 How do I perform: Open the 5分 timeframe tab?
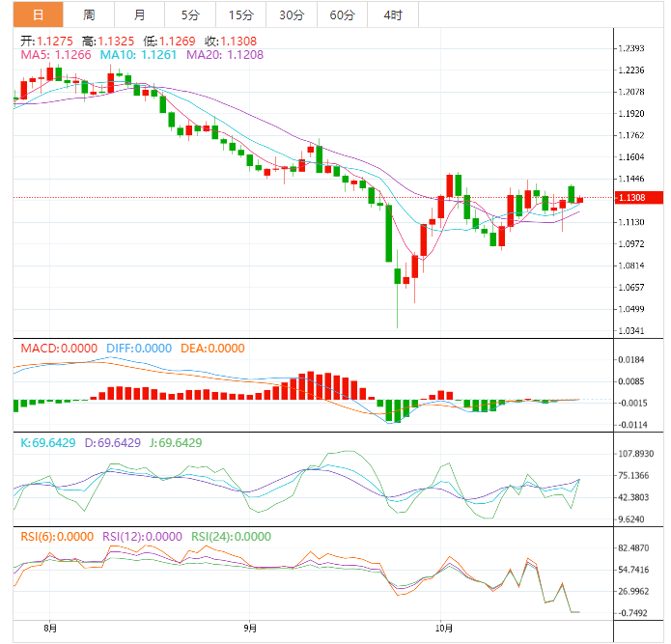click(x=190, y=15)
